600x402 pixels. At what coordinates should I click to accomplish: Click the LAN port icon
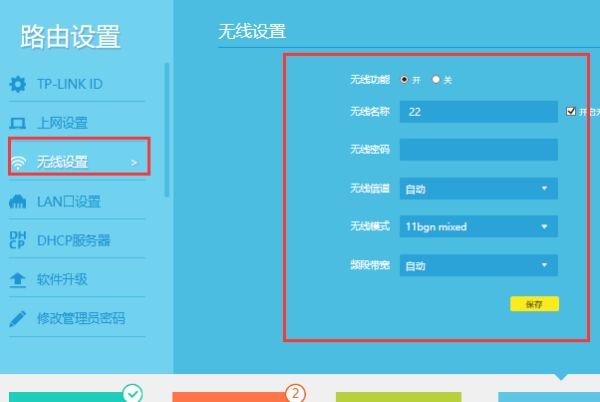coord(18,201)
